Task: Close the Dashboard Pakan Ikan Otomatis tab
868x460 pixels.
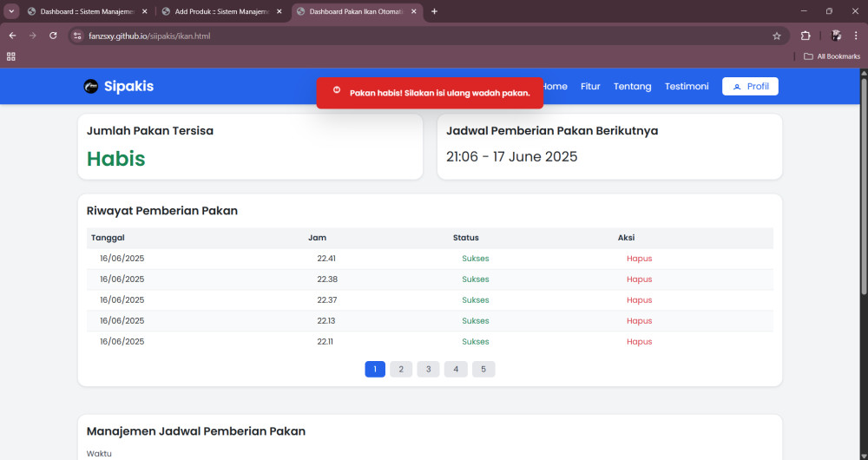Action: pyautogui.click(x=413, y=11)
